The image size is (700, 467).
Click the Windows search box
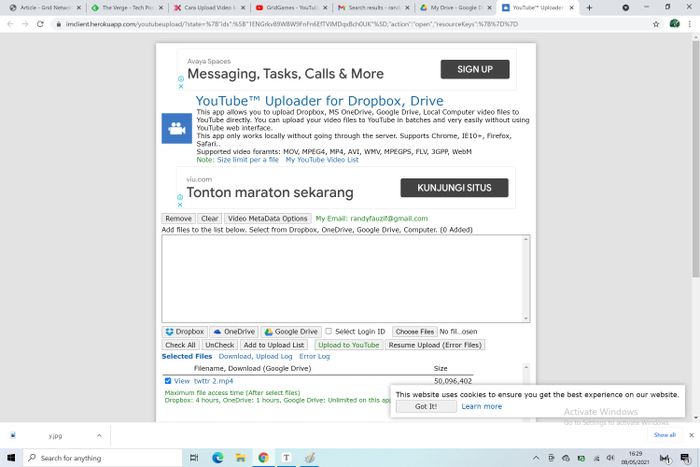tap(103, 458)
